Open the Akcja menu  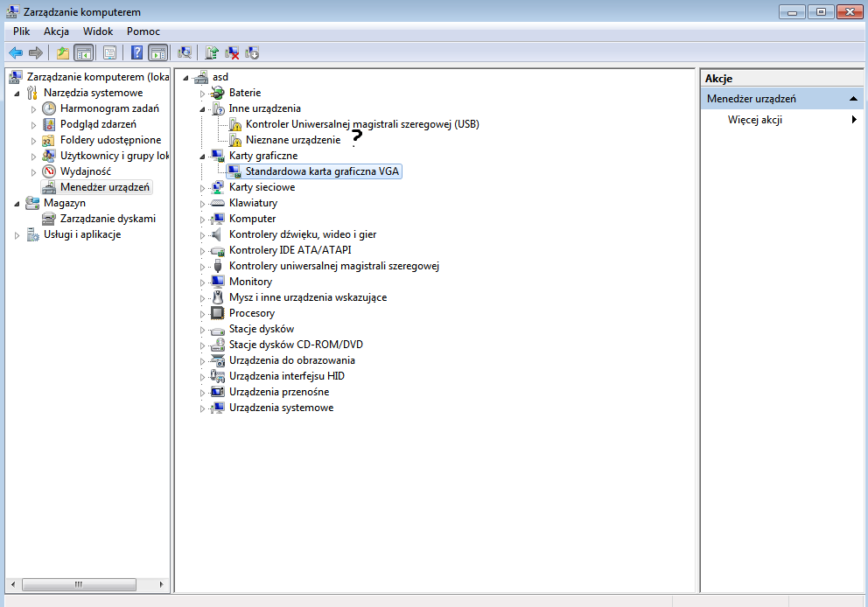[57, 31]
